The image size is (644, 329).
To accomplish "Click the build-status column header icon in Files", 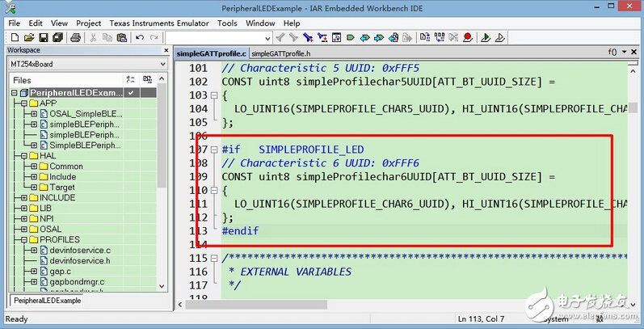I will click(x=131, y=80).
